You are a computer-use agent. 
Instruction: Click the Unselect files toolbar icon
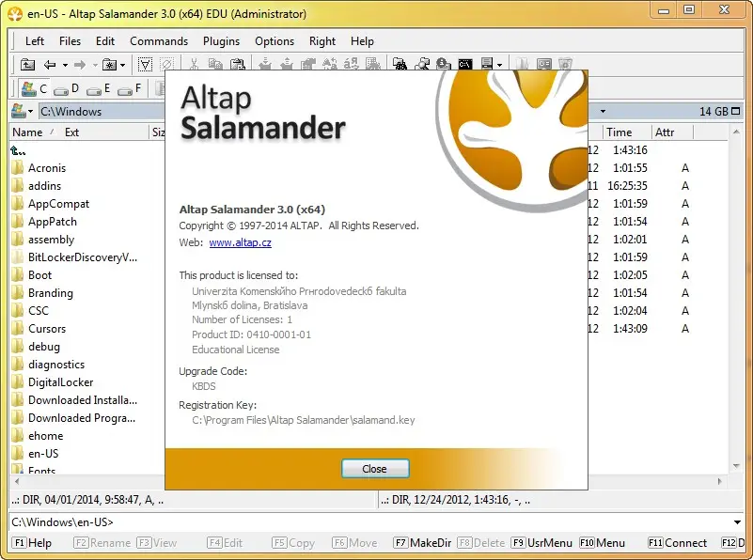pos(166,64)
